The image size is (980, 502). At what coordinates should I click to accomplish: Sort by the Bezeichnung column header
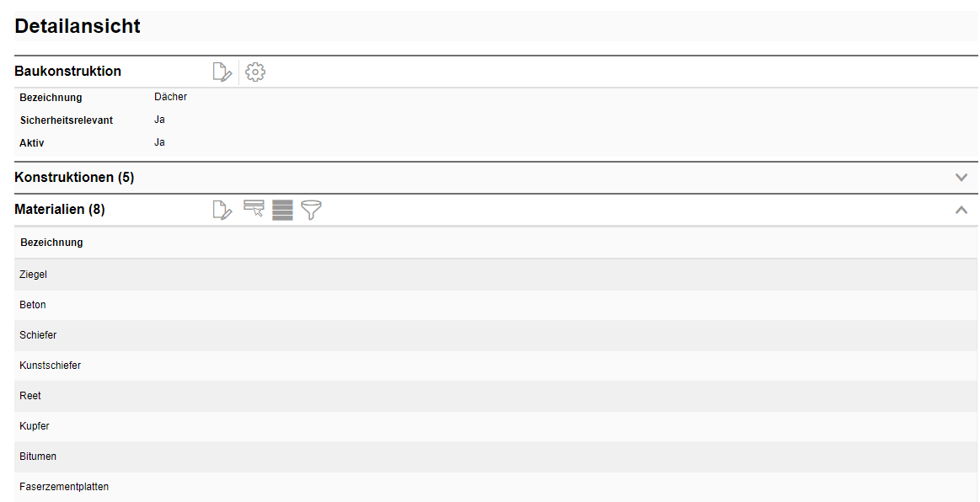pyautogui.click(x=51, y=243)
